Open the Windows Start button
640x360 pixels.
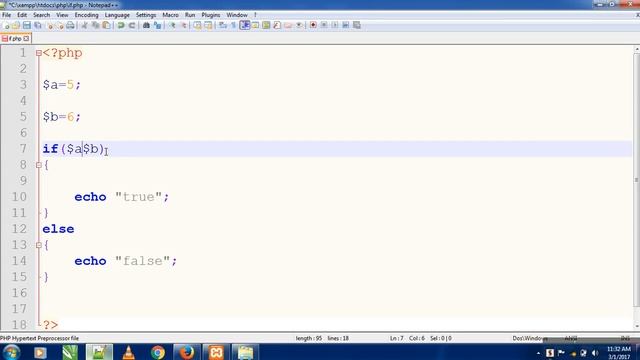point(11,352)
